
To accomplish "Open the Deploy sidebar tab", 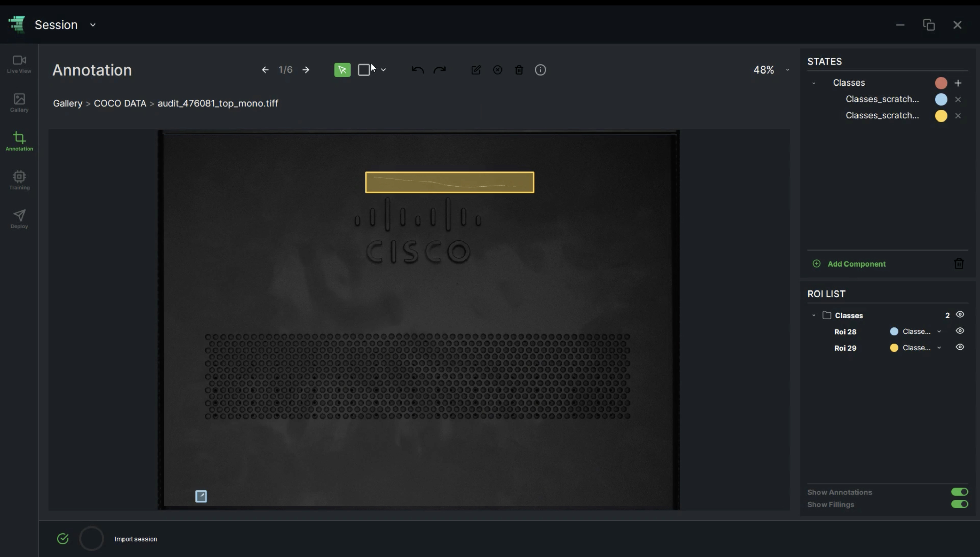I will point(19,219).
